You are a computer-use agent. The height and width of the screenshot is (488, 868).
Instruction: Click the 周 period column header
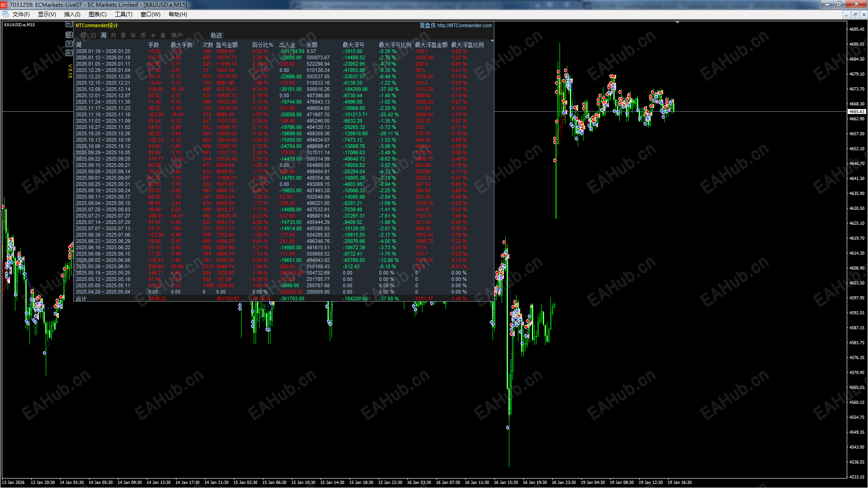coord(79,45)
